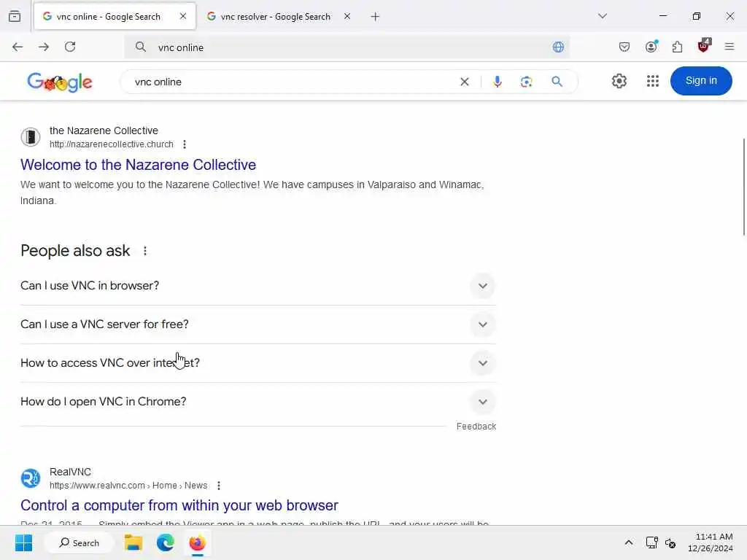Screen dimensions: 747x560
Task: Open the Google apps grid
Action: 653,81
